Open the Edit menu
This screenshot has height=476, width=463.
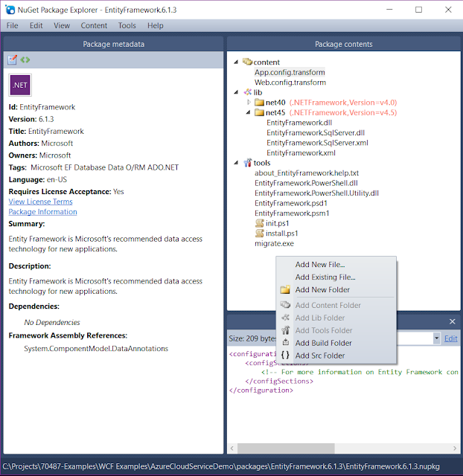point(36,25)
